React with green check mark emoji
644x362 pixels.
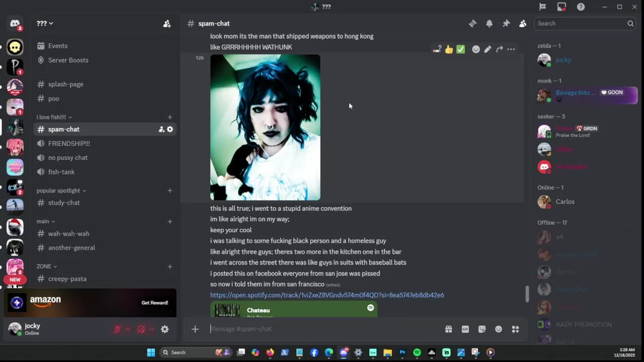click(x=460, y=49)
